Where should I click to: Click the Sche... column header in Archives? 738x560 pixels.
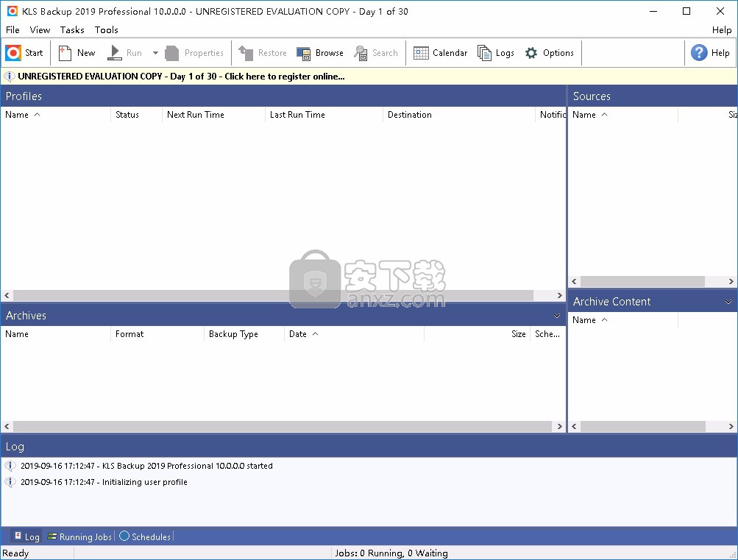click(x=548, y=333)
